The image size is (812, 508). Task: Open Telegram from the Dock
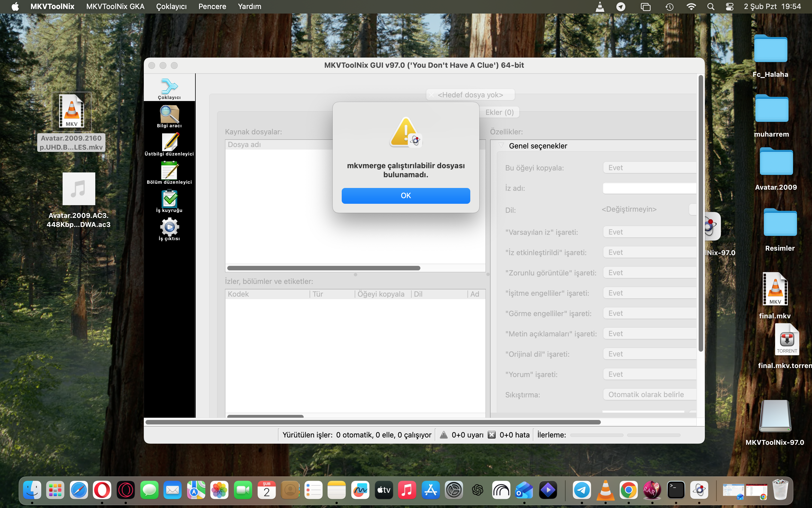point(582,490)
